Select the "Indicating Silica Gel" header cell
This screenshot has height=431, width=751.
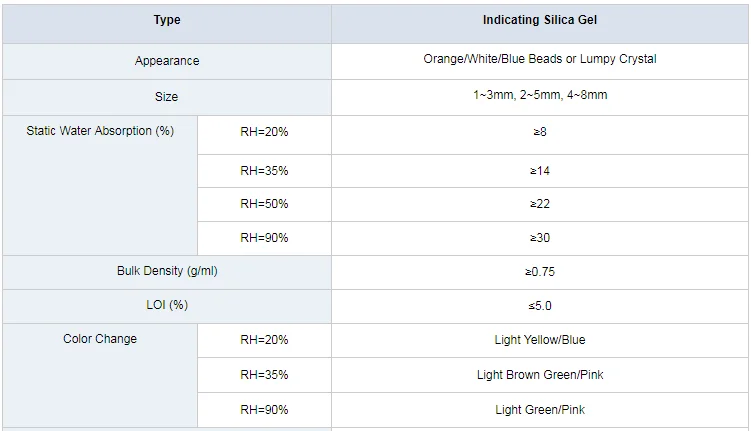pos(540,20)
